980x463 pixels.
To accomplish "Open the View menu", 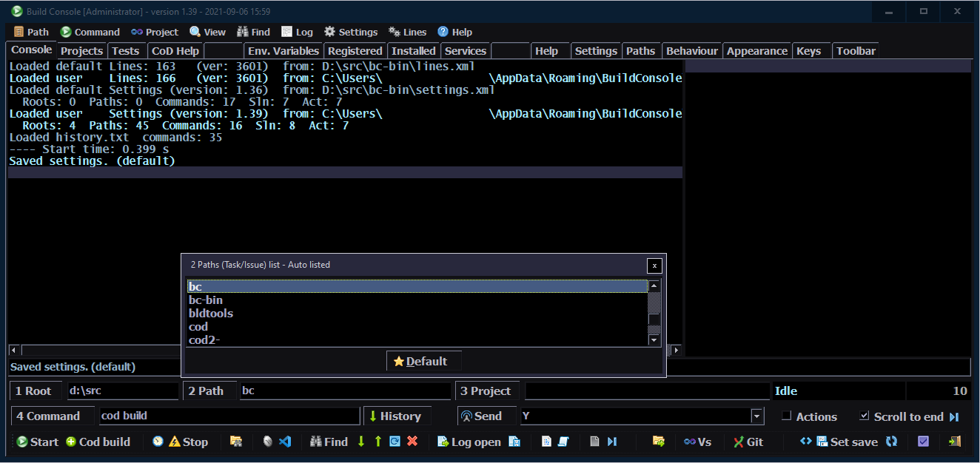I will pos(208,32).
